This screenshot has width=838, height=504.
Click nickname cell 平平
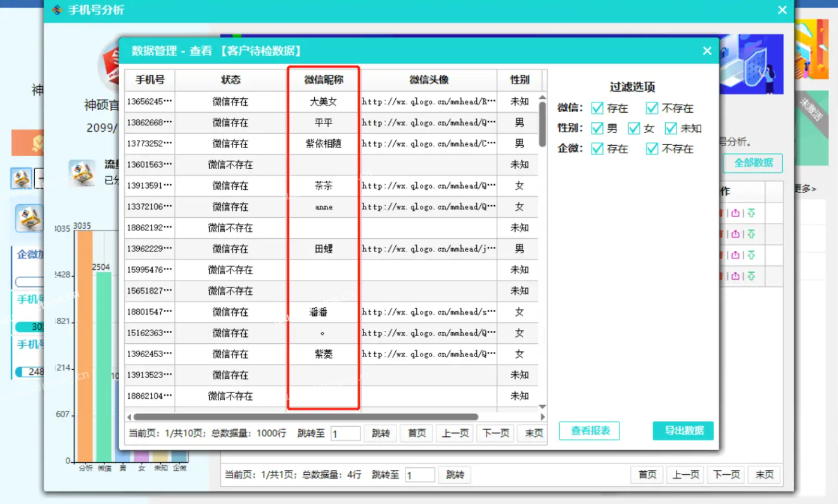pos(324,122)
